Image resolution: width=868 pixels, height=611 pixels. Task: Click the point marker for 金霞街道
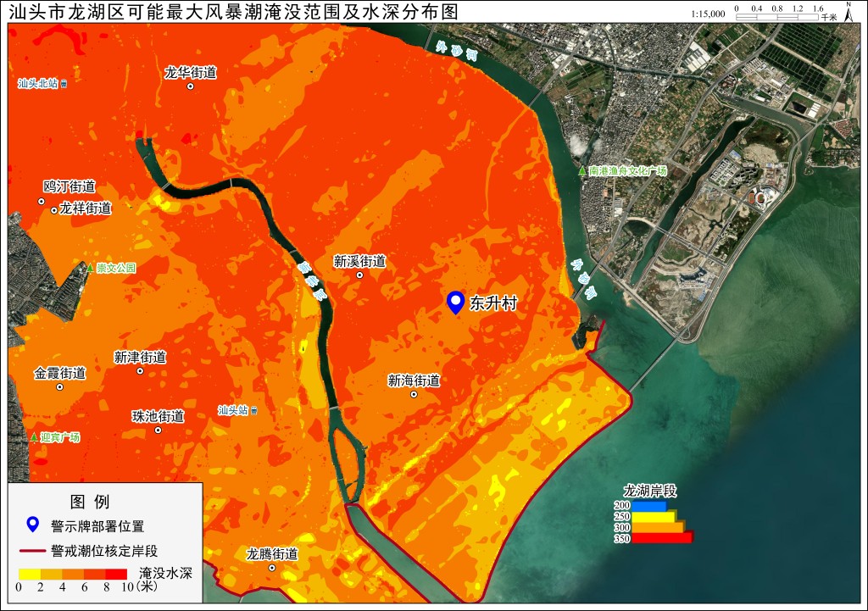click(60, 387)
